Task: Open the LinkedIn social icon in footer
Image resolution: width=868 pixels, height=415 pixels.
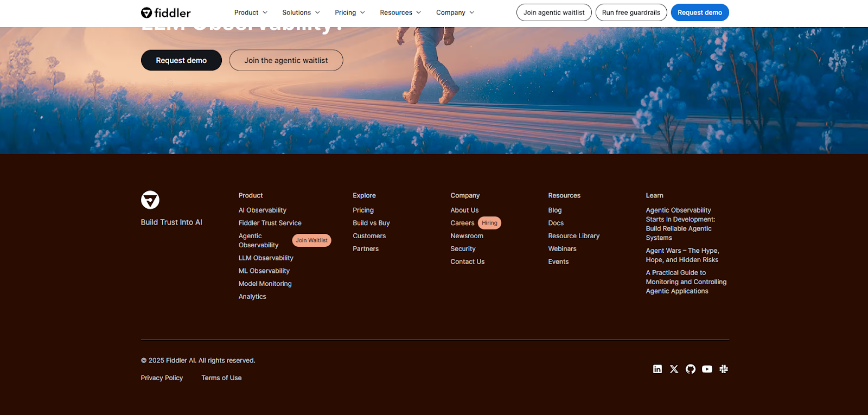Action: (x=658, y=369)
